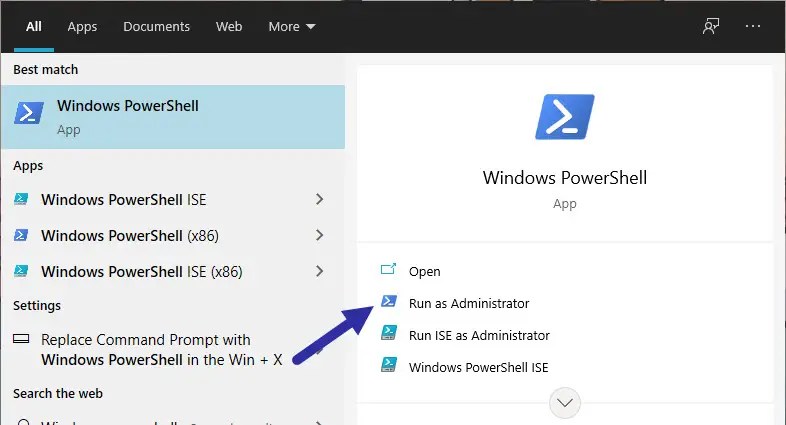The width and height of the screenshot is (786, 425).
Task: Select the Web search tab
Action: [x=229, y=27]
